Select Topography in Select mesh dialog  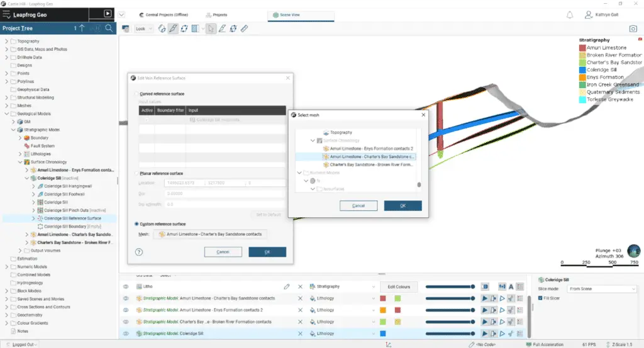click(x=341, y=132)
